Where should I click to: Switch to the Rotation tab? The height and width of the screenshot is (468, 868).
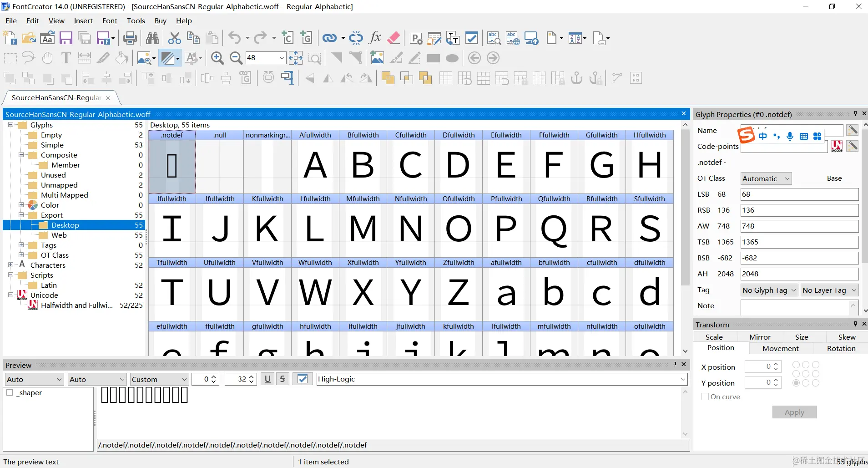click(841, 348)
